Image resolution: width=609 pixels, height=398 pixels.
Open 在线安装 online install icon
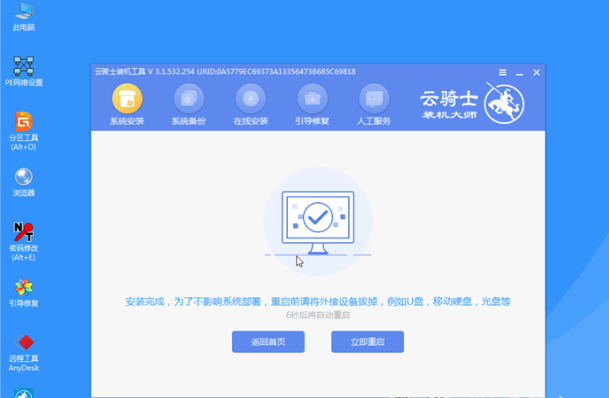coord(251,99)
